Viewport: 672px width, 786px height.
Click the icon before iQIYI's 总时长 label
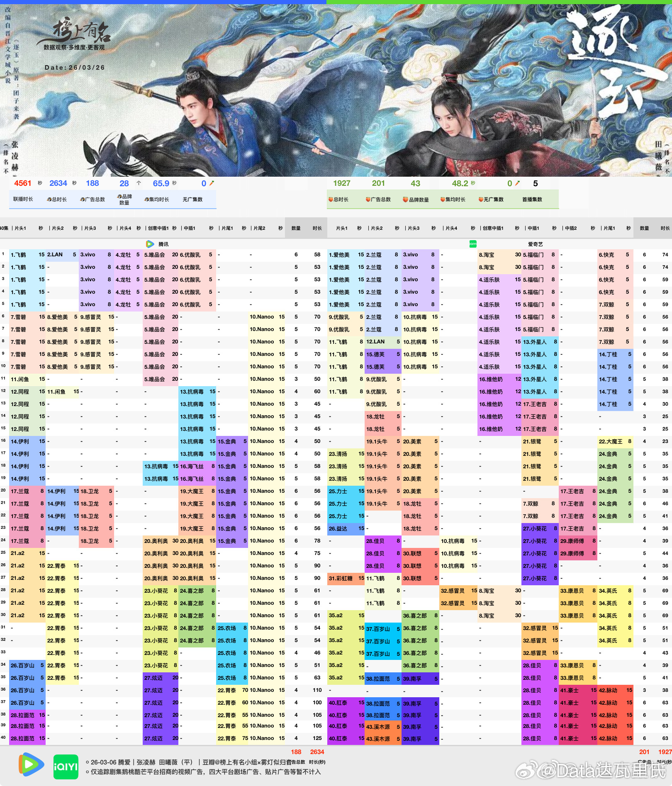[331, 200]
